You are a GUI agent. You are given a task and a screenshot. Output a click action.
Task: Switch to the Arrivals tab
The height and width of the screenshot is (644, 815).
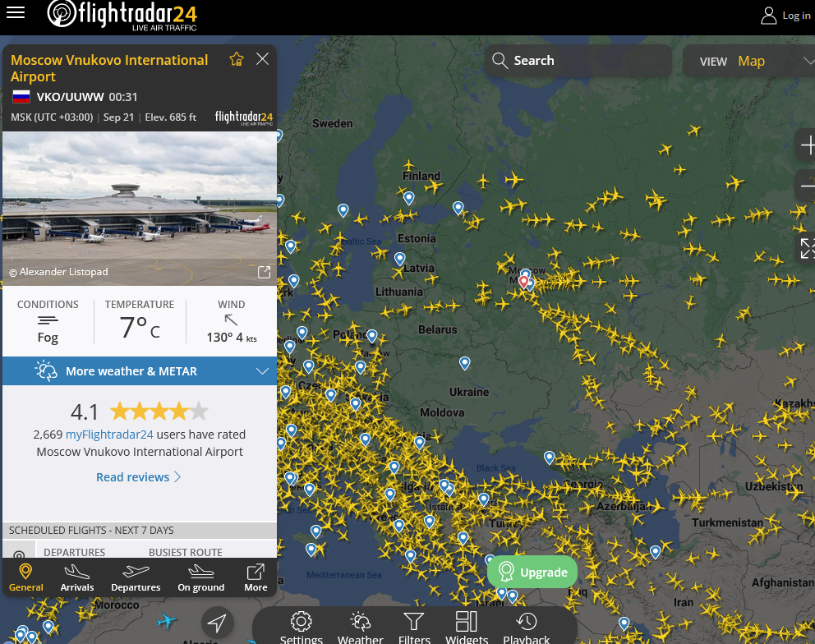tap(77, 578)
